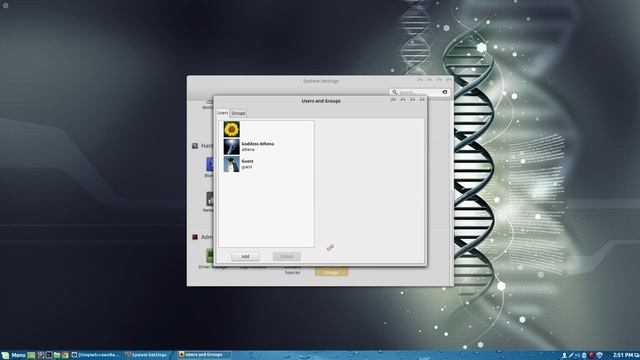Image resolution: width=640 pixels, height=360 pixels.
Task: Open the terminal launcher on the panel
Action: click(49, 355)
